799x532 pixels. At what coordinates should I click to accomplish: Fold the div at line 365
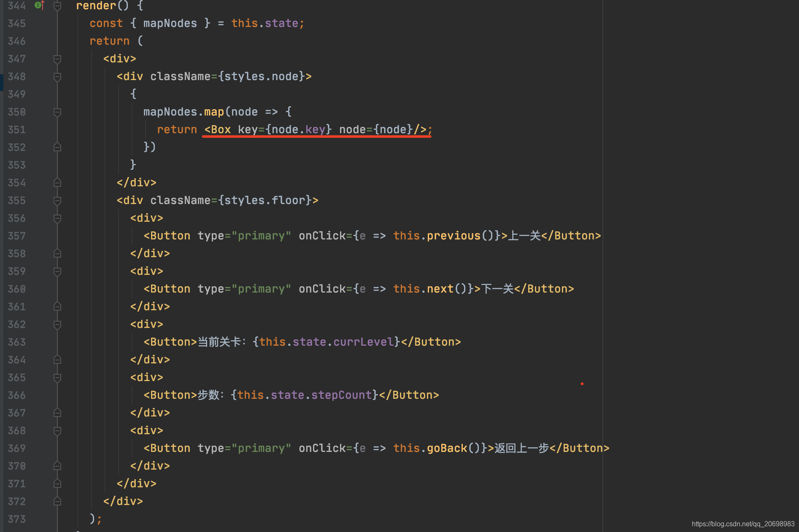[x=57, y=378]
